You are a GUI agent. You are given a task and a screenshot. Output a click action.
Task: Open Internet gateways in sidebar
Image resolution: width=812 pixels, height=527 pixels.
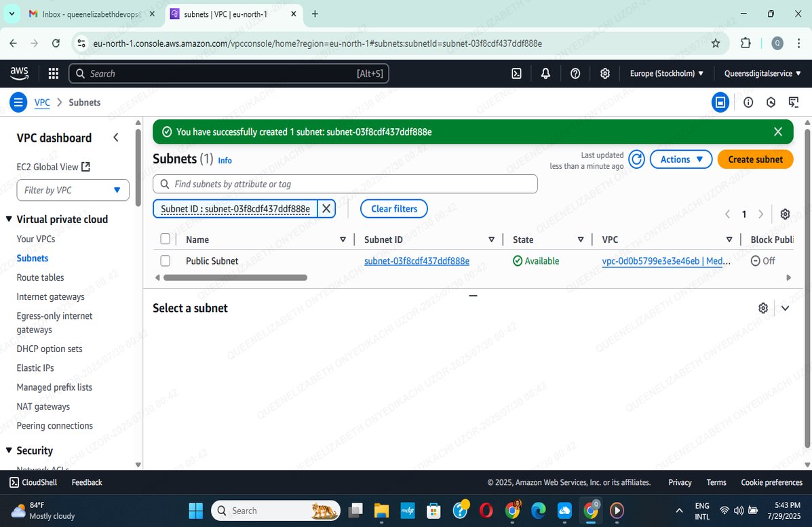coord(50,296)
